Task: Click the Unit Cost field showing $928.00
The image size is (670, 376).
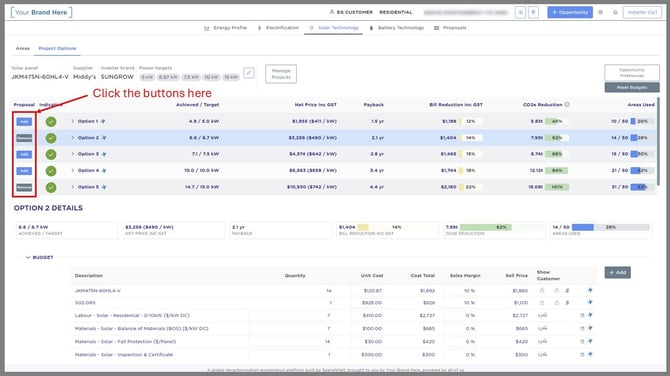Action: (367, 303)
